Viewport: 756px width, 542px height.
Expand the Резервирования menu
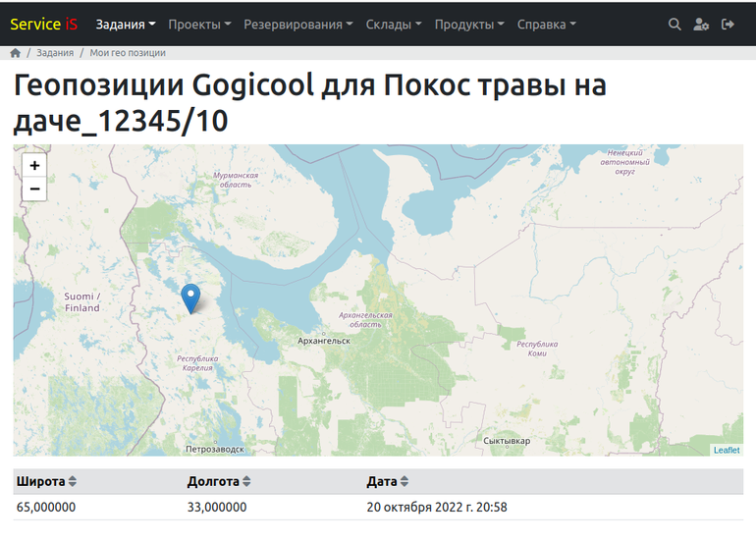297,25
